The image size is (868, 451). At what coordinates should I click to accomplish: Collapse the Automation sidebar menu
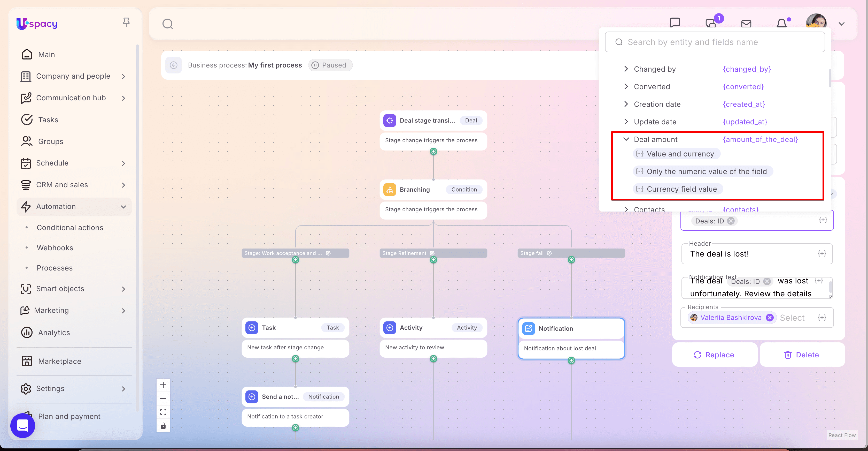pos(123,206)
